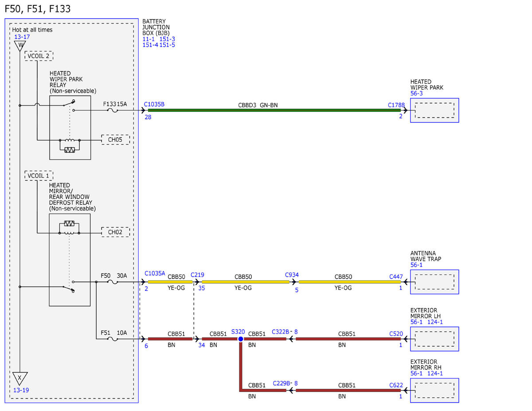This screenshot has width=532, height=411.
Task: Click the VCOIL 1 dashed box
Action: point(39,175)
